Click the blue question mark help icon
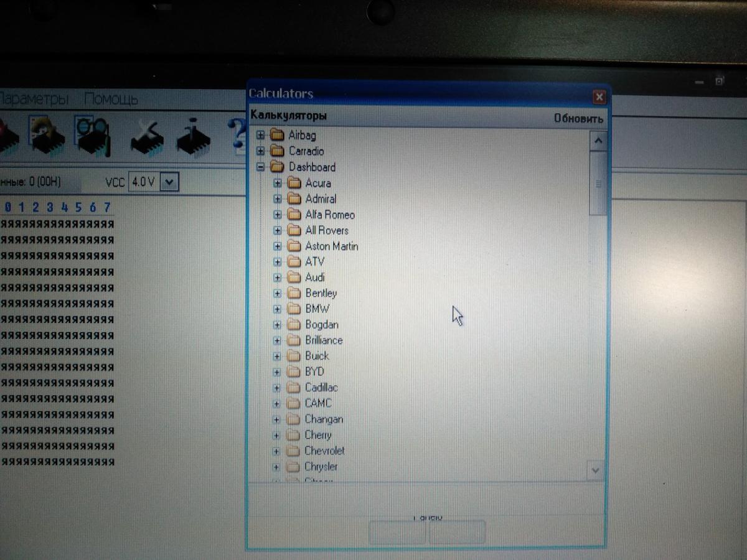The height and width of the screenshot is (560, 747). click(237, 136)
